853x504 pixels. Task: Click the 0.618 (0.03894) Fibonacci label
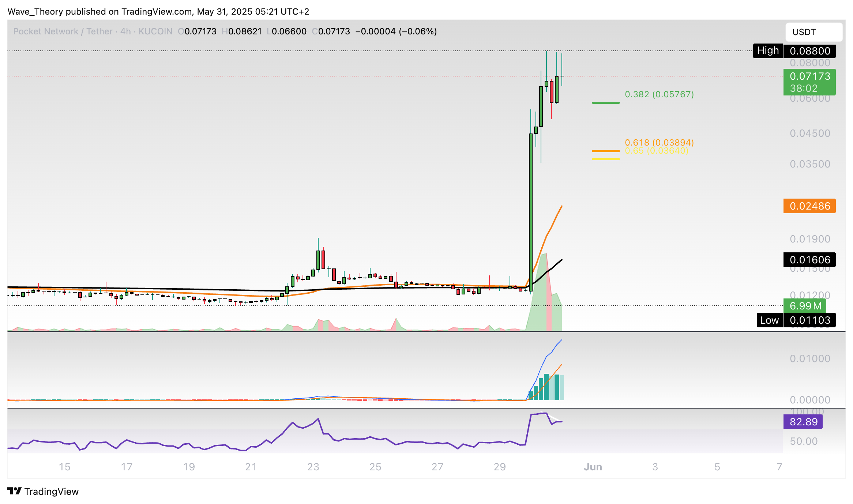coord(659,142)
